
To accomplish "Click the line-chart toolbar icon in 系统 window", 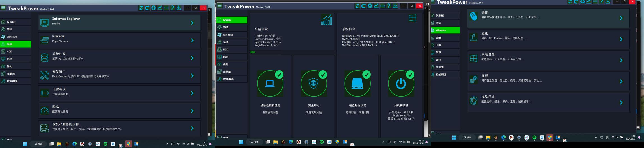I will coord(160,8).
